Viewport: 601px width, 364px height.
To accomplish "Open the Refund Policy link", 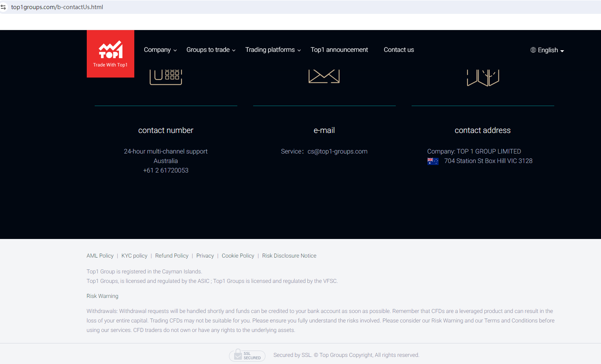I will 172,256.
